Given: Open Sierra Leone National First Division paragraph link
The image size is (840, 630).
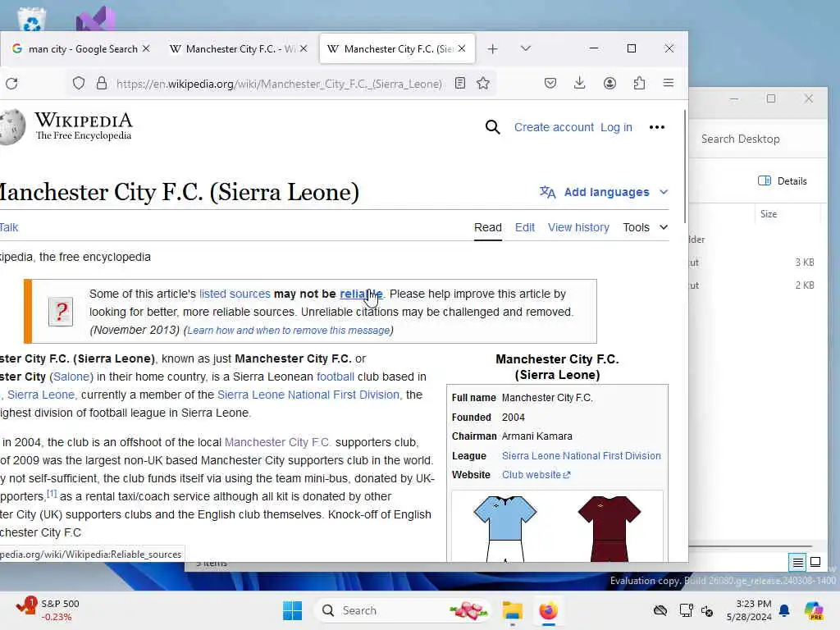Looking at the screenshot, I should (x=308, y=395).
